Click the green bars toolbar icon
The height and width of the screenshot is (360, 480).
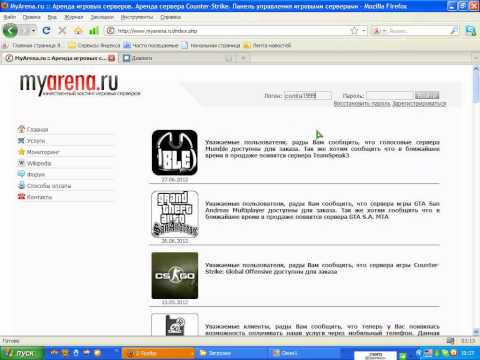click(x=94, y=31)
